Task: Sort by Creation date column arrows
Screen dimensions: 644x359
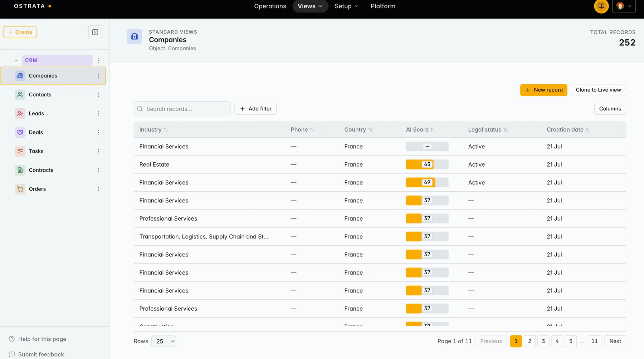Action: coord(588,130)
